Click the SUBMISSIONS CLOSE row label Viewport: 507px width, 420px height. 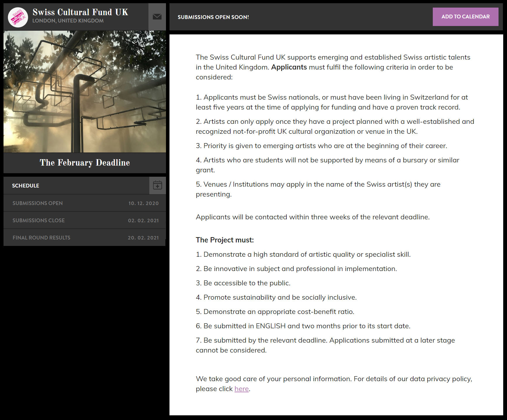point(39,220)
